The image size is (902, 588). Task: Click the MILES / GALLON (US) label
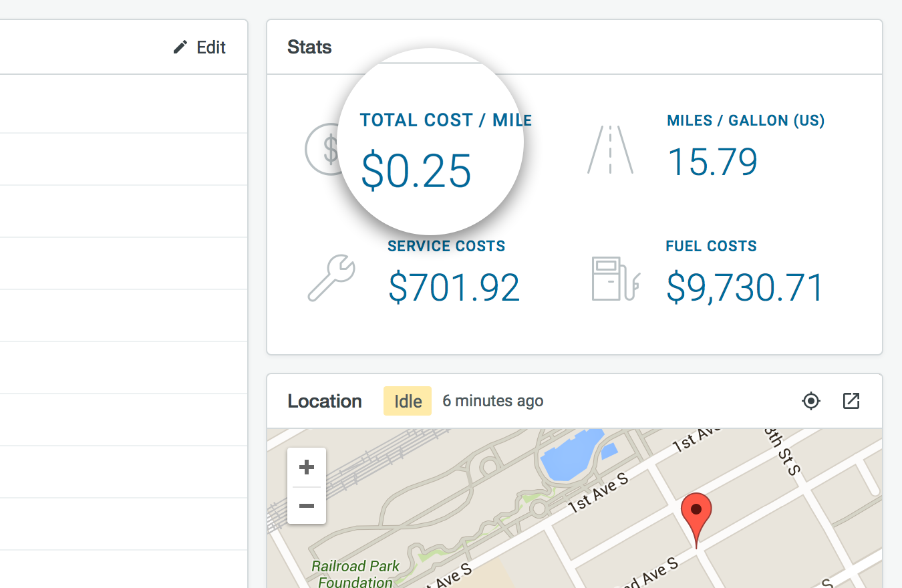click(746, 121)
